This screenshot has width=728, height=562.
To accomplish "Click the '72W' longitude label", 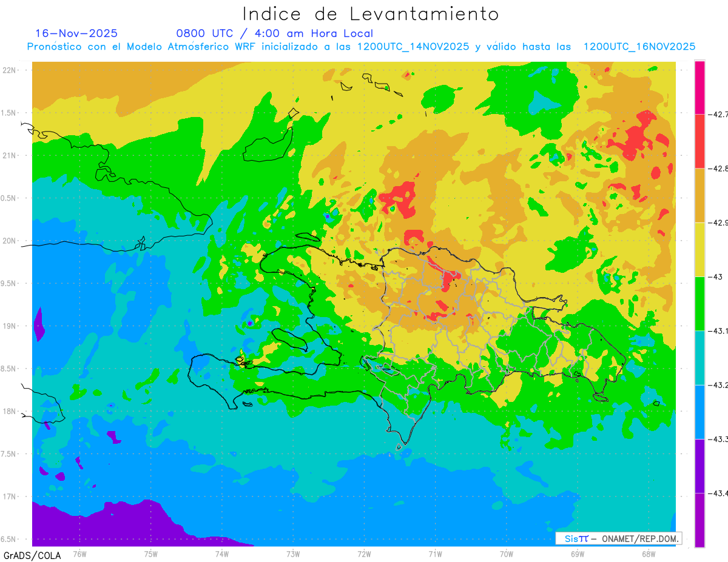I will (x=364, y=554).
